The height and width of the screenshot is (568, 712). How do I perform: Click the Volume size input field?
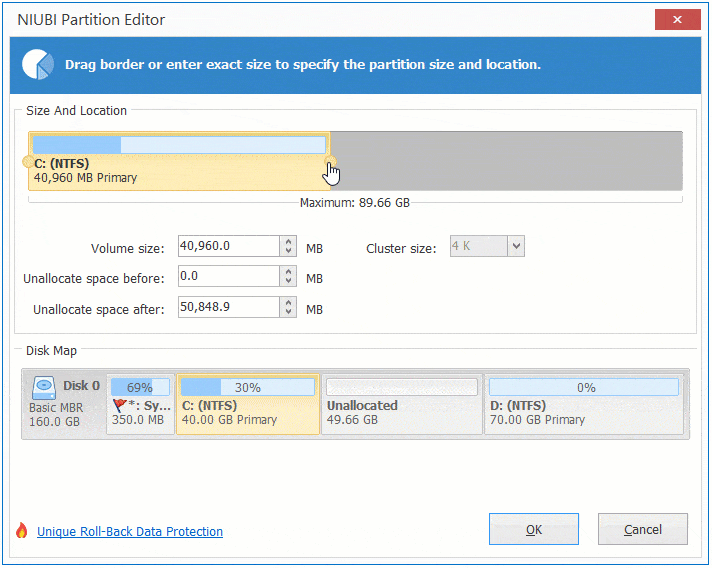point(228,246)
